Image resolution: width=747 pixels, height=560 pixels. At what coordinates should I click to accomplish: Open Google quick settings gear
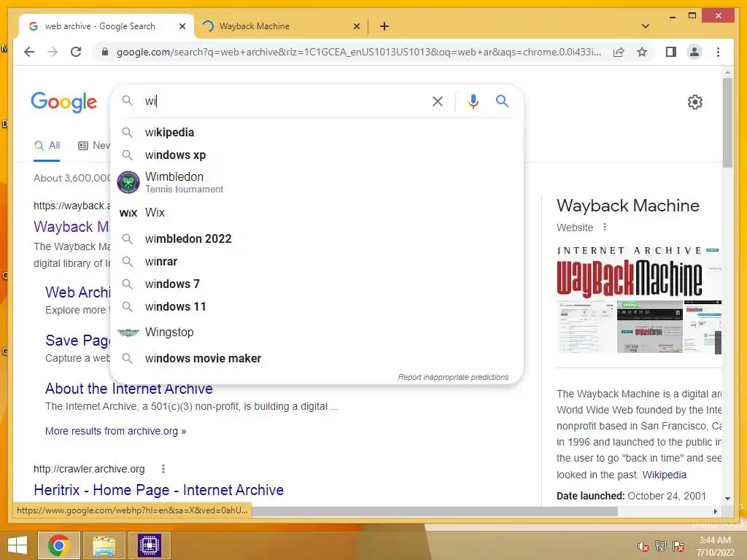pyautogui.click(x=694, y=102)
